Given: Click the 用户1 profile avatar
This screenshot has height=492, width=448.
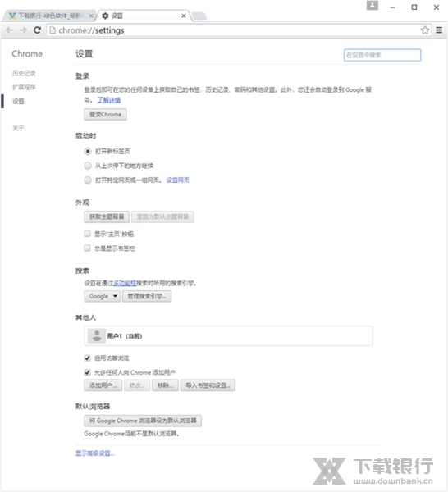Looking at the screenshot, I should point(96,335).
